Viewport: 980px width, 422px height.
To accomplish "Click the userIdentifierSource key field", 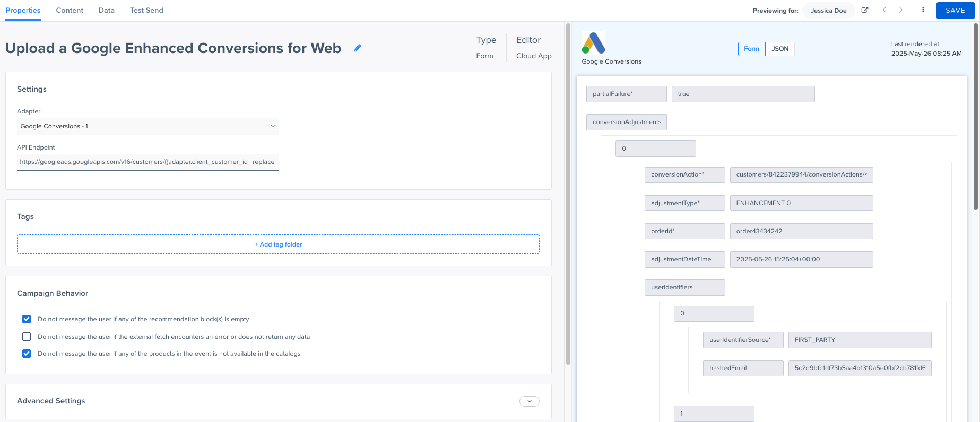I will 743,340.
